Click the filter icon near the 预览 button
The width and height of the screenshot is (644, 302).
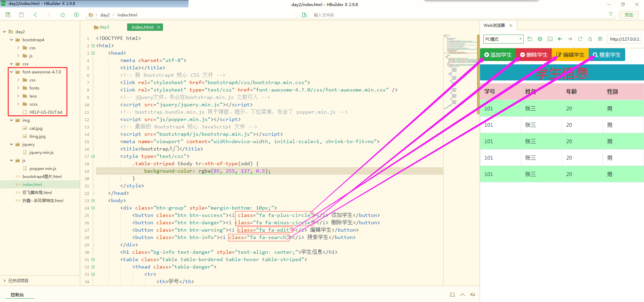pos(611,15)
